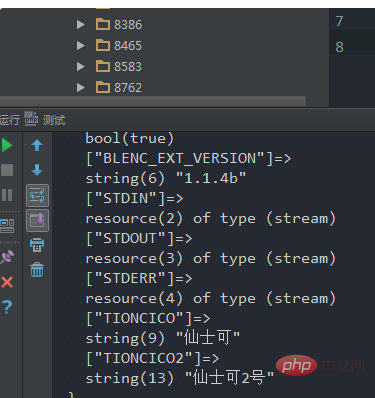Expand the 8465 folder

pyautogui.click(x=80, y=45)
